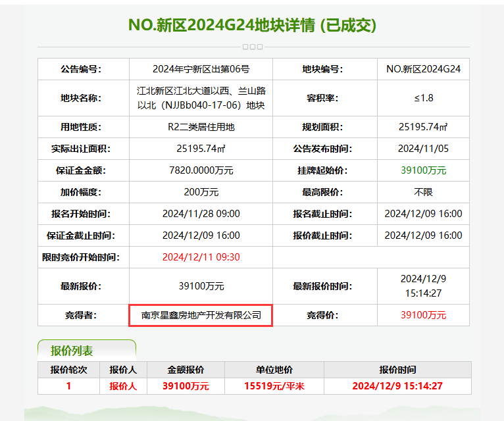The height and width of the screenshot is (421, 504).
Task: Click the red 竞得价 value 39100万元
Action: click(x=423, y=315)
